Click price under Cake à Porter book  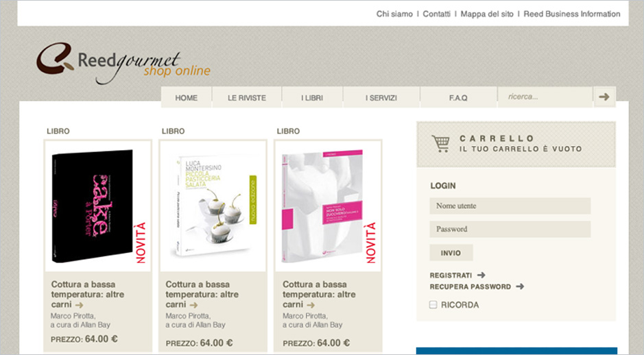(84, 339)
